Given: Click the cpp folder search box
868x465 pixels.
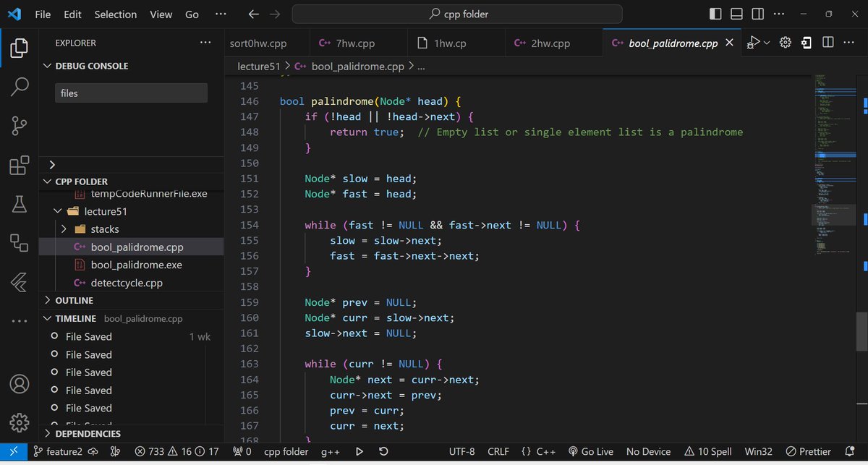Looking at the screenshot, I should tap(457, 14).
